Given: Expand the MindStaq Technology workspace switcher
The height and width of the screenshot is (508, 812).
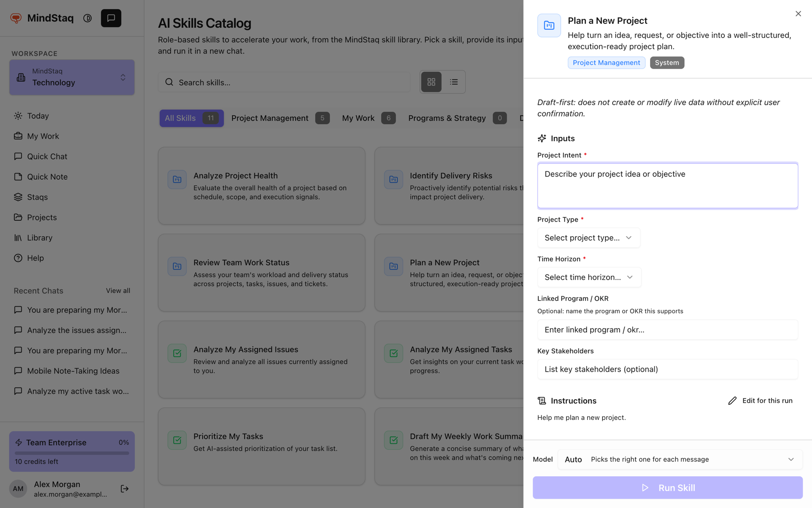Looking at the screenshot, I should pyautogui.click(x=72, y=77).
